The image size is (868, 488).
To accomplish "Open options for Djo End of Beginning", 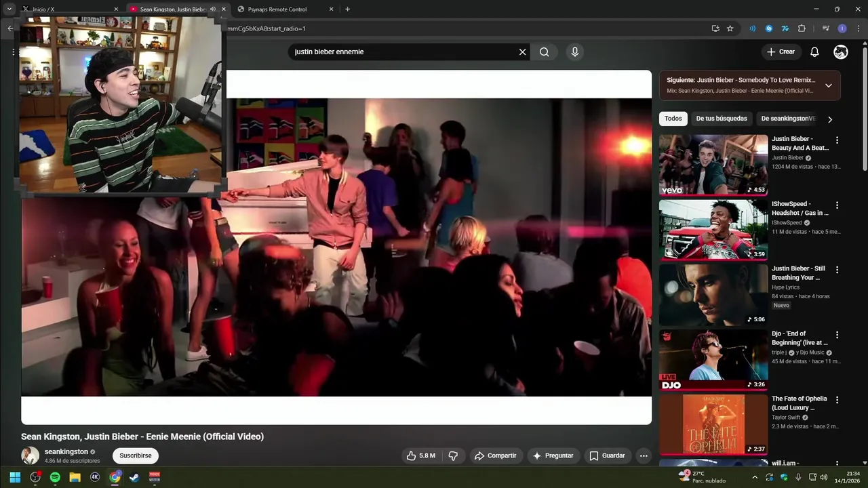I will tap(837, 335).
